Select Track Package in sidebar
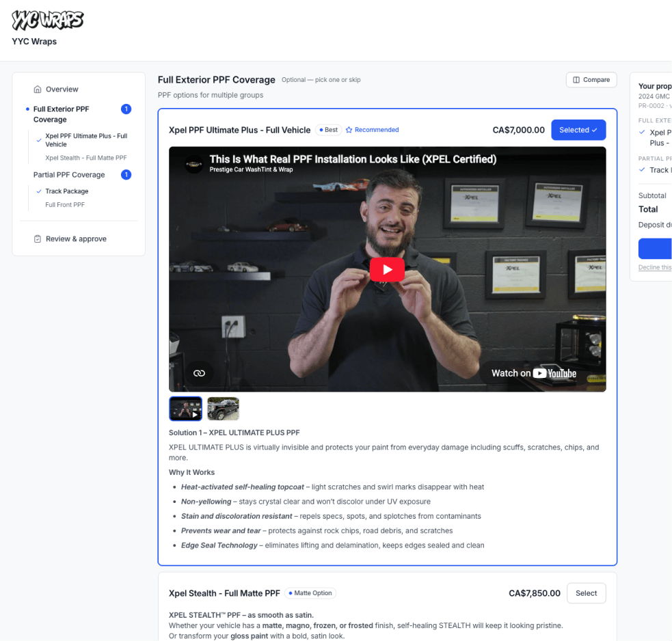 [x=67, y=191]
